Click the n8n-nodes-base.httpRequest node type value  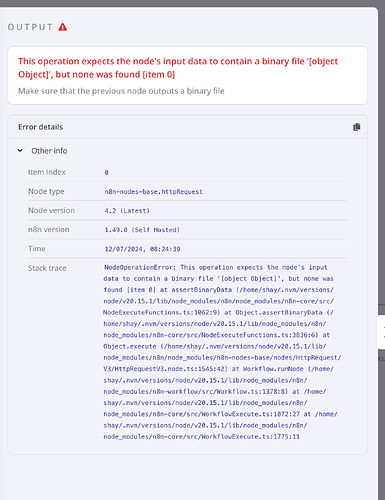tap(153, 192)
